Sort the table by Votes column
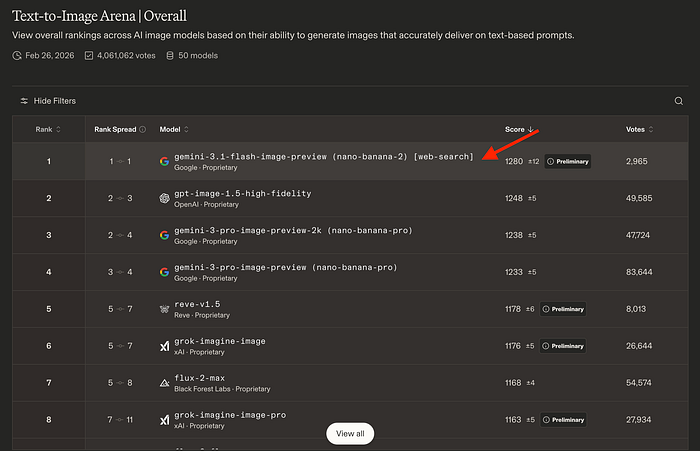 click(639, 129)
